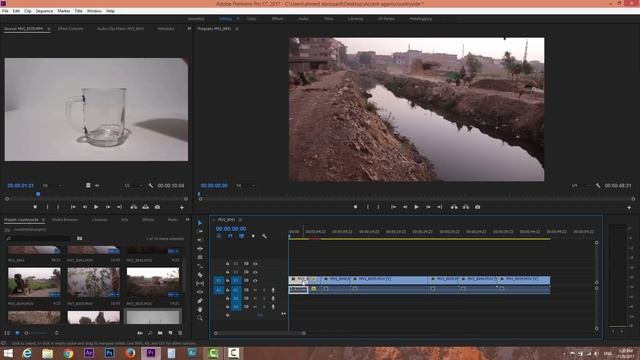The width and height of the screenshot is (640, 360).
Task: Open Program monitor playback resolution dropdown
Action: tap(581, 186)
